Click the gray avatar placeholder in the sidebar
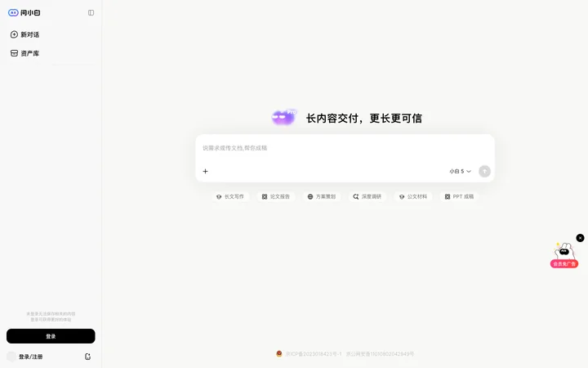The width and height of the screenshot is (588, 368). tap(11, 357)
